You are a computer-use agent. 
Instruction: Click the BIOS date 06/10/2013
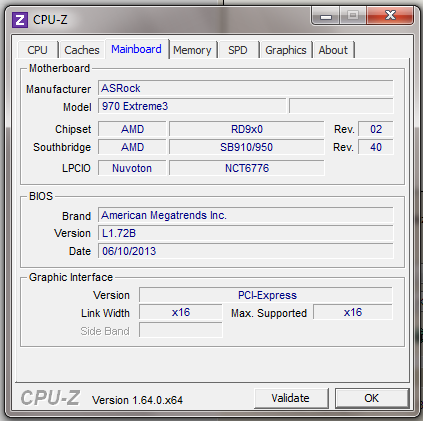(246, 251)
